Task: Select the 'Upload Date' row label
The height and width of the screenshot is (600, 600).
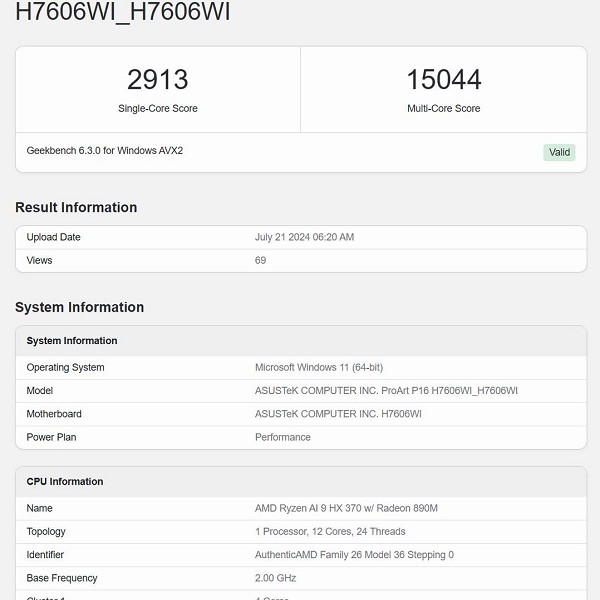Action: [53, 237]
